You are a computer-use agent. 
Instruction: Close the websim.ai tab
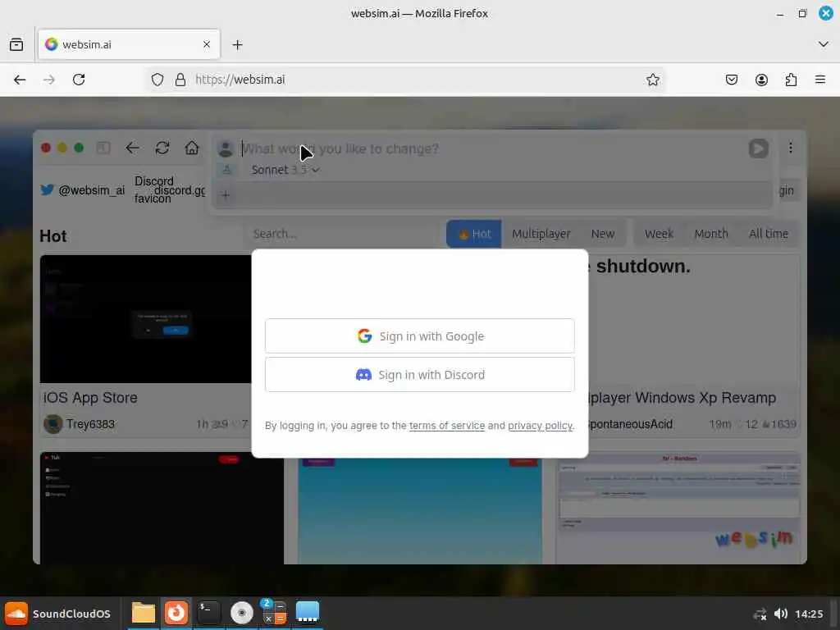[207, 44]
